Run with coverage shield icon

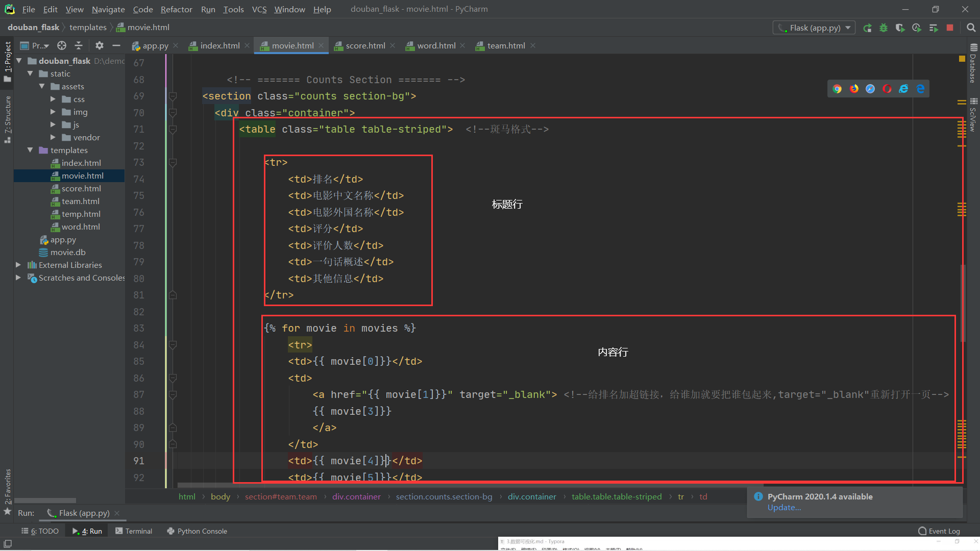900,28
